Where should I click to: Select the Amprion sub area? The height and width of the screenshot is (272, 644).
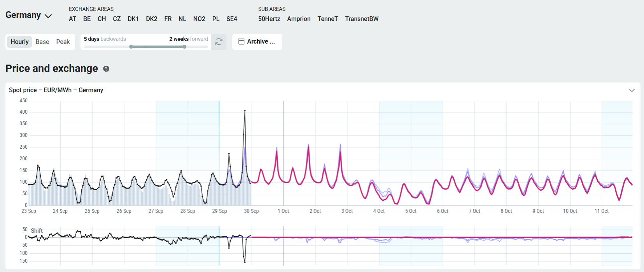tap(299, 19)
